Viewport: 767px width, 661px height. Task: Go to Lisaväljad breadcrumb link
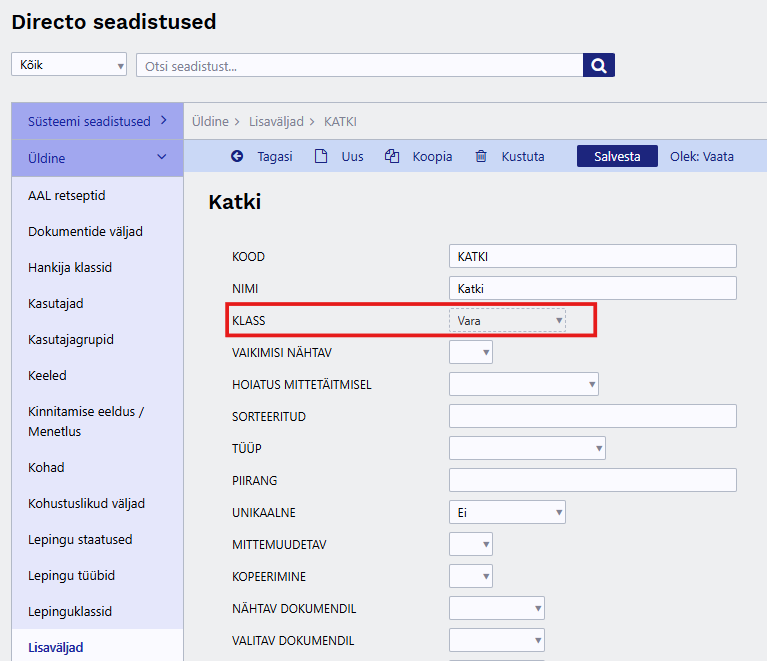(278, 121)
